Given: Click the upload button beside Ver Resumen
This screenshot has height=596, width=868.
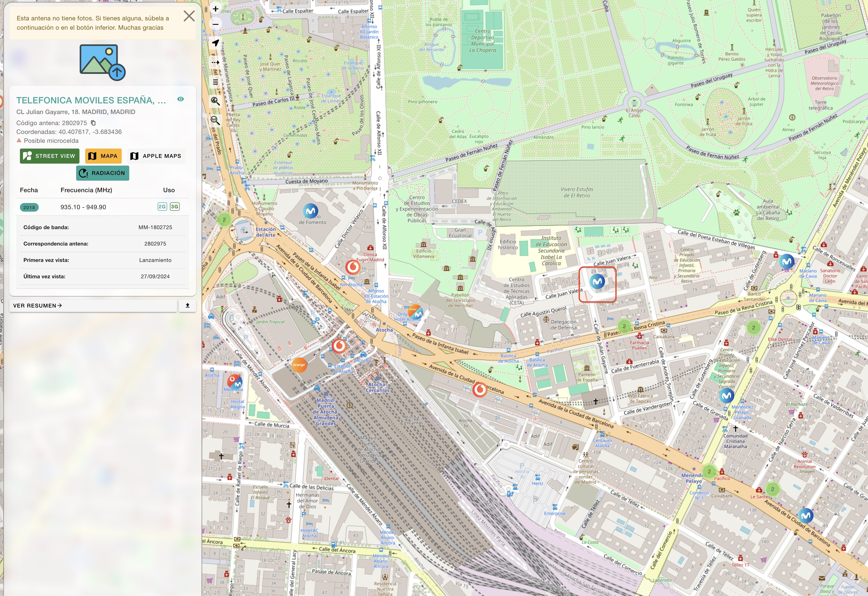Looking at the screenshot, I should (x=187, y=306).
